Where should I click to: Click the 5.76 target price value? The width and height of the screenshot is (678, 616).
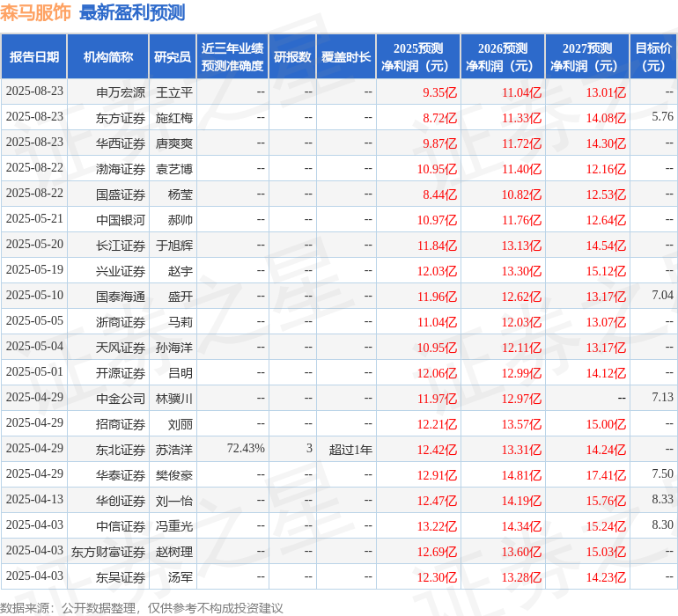coord(662,116)
